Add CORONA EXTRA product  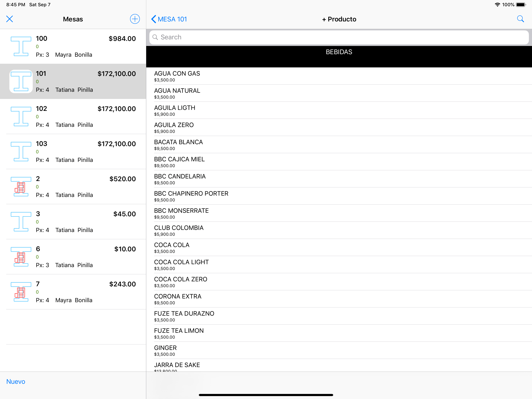point(339,299)
